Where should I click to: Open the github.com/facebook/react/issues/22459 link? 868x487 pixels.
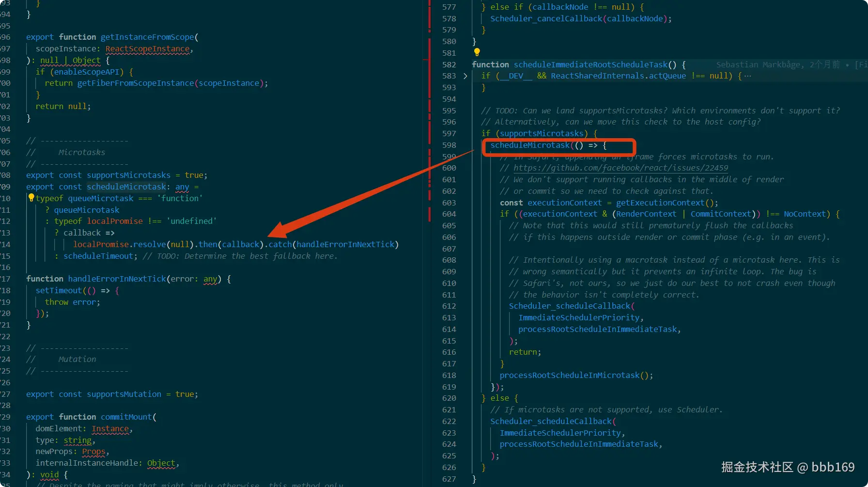click(620, 168)
